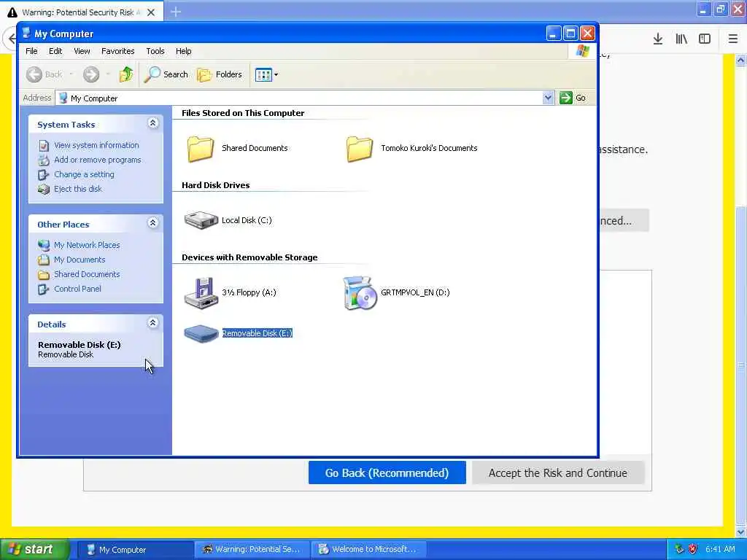Open the Forward history dropdown arrow
The height and width of the screenshot is (560, 747).
point(108,74)
